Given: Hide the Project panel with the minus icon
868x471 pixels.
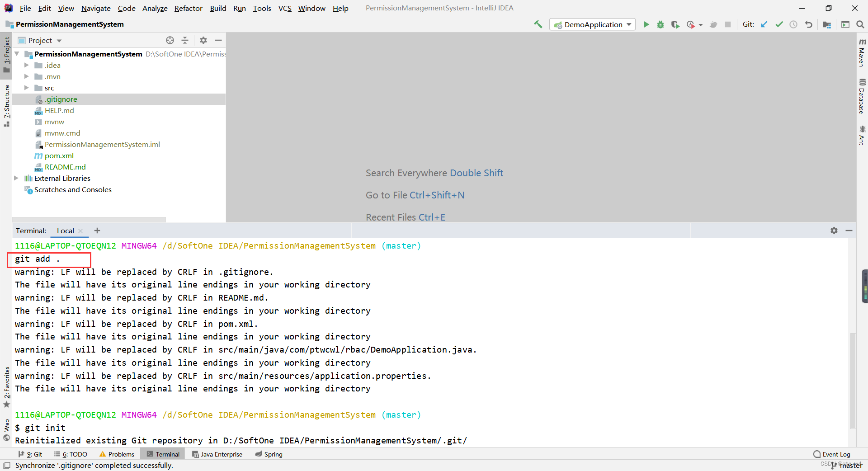Looking at the screenshot, I should pyautogui.click(x=218, y=40).
